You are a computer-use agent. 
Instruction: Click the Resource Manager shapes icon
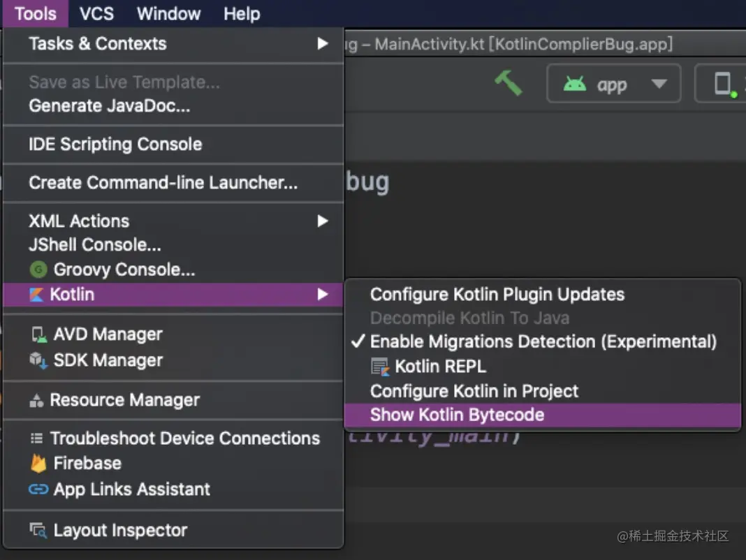point(36,401)
